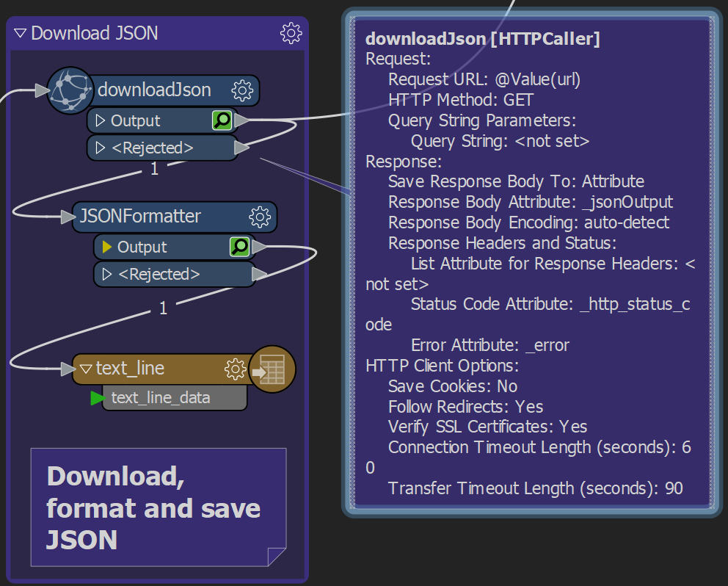Expand downloadJson Rejected port
The image size is (728, 586).
pos(100,148)
